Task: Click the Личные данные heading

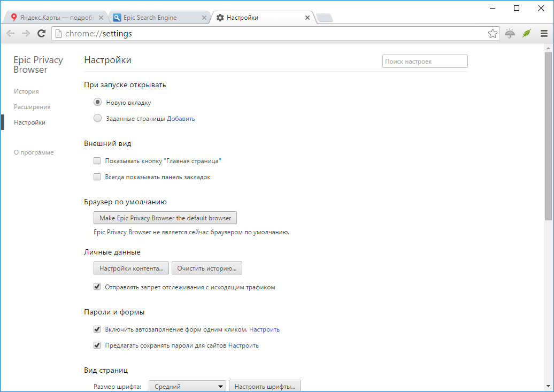Action: tap(112, 252)
